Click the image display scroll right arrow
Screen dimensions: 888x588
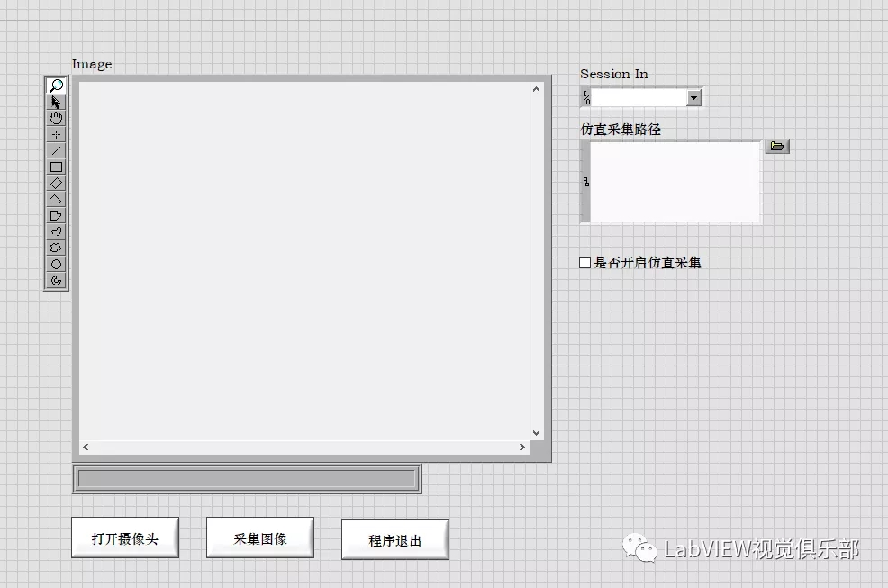(522, 447)
